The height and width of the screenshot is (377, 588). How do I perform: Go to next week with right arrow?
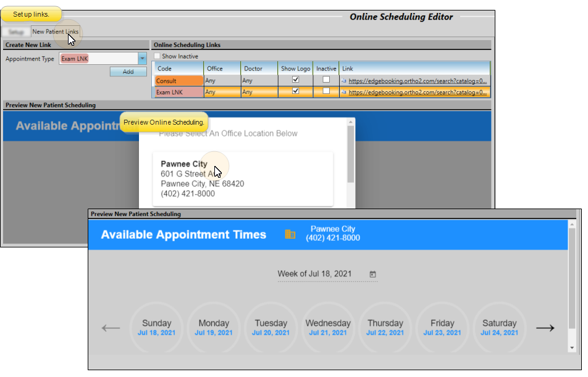tap(544, 328)
